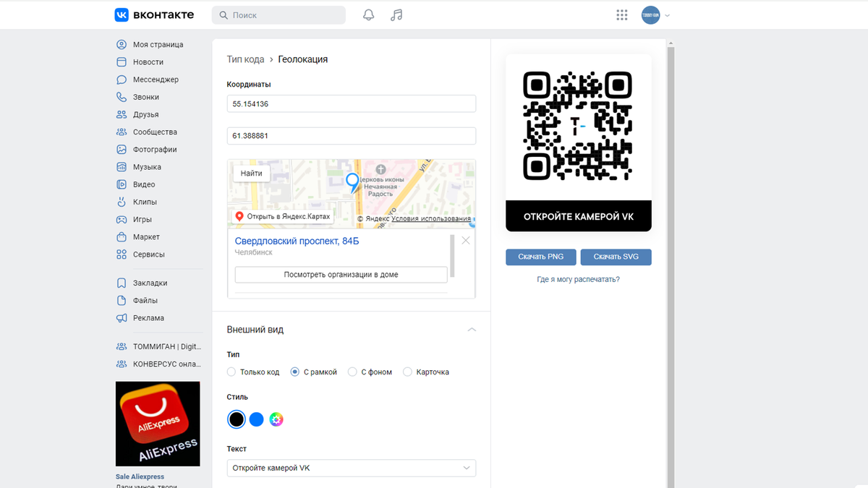Click the longitude field 61.388881
The height and width of the screenshot is (488, 868).
(x=352, y=136)
